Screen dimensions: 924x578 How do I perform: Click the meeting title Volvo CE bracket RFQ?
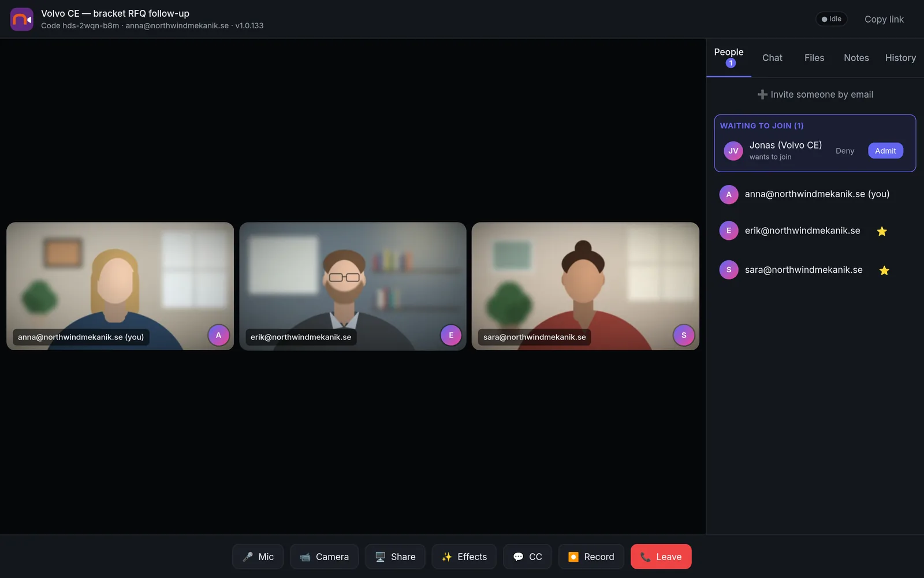115,13
